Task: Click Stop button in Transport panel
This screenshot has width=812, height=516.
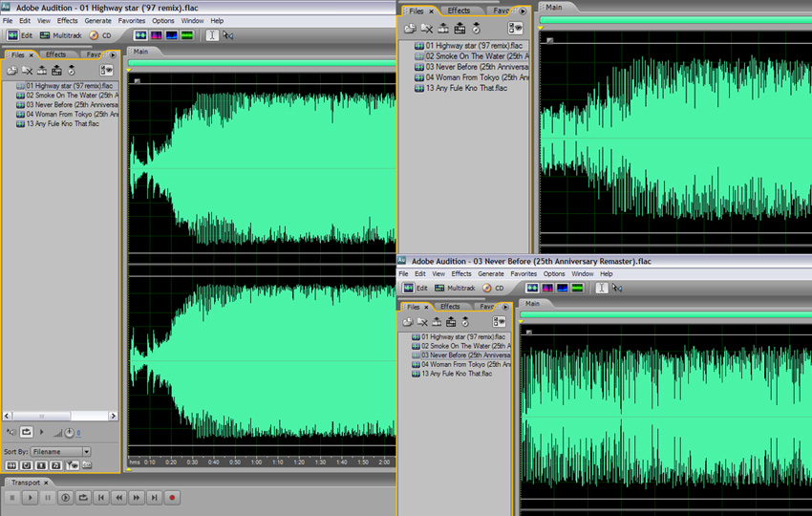Action: pos(12,498)
